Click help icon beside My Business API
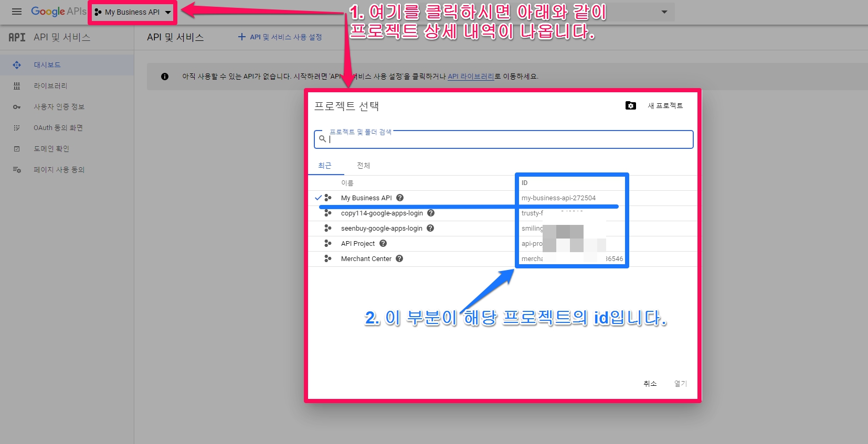 (400, 198)
